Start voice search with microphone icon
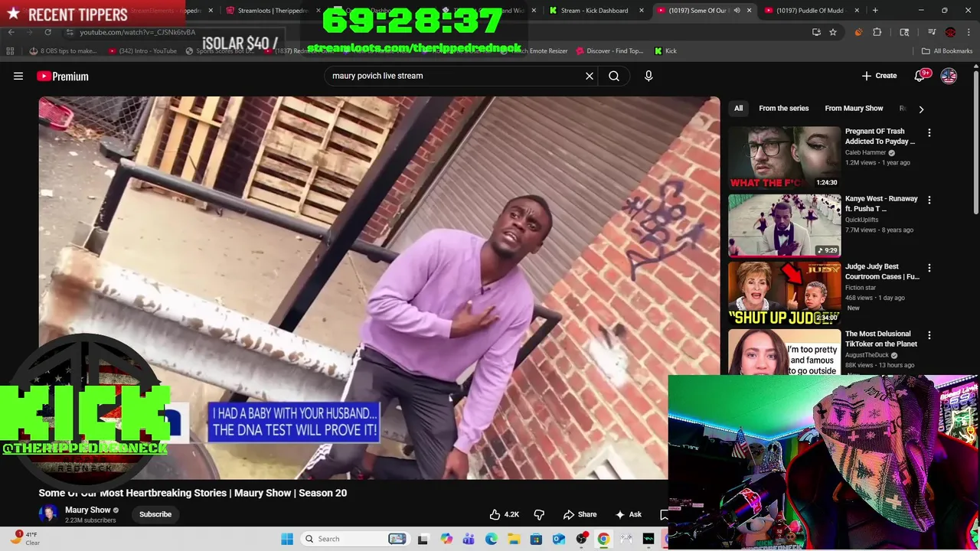This screenshot has height=551, width=980. (x=648, y=76)
